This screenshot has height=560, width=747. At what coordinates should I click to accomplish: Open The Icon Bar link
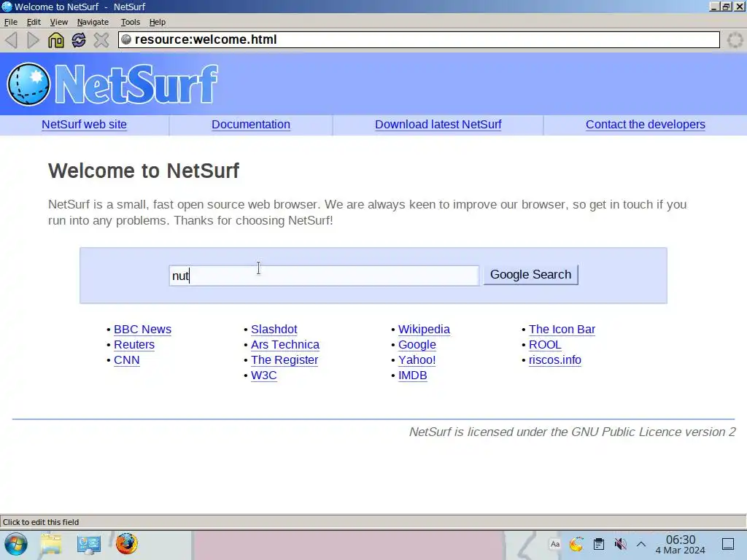tap(562, 329)
